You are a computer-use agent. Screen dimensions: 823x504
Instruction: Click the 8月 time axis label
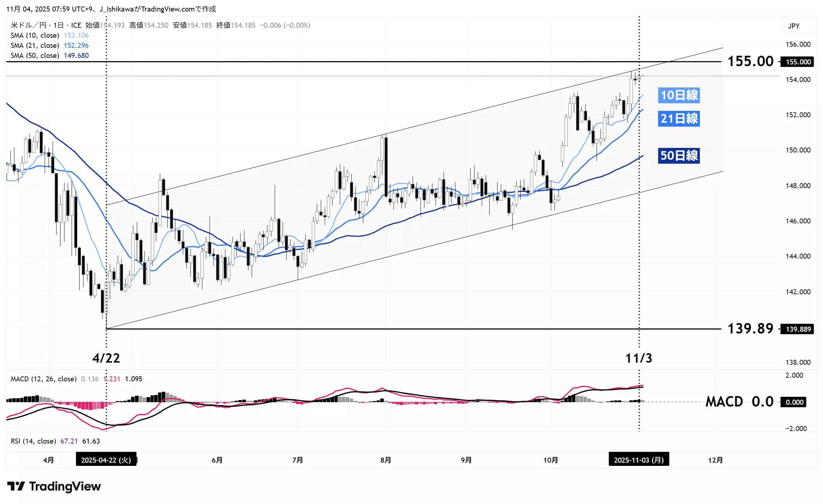386,460
